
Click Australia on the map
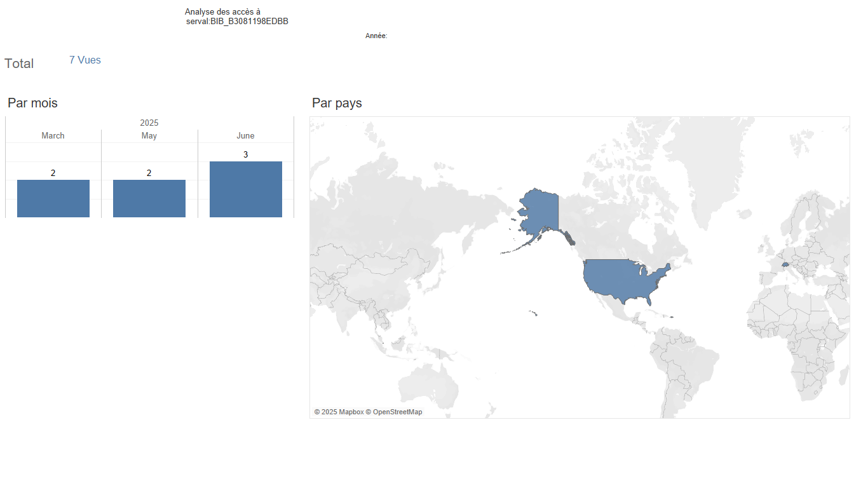coord(429,388)
